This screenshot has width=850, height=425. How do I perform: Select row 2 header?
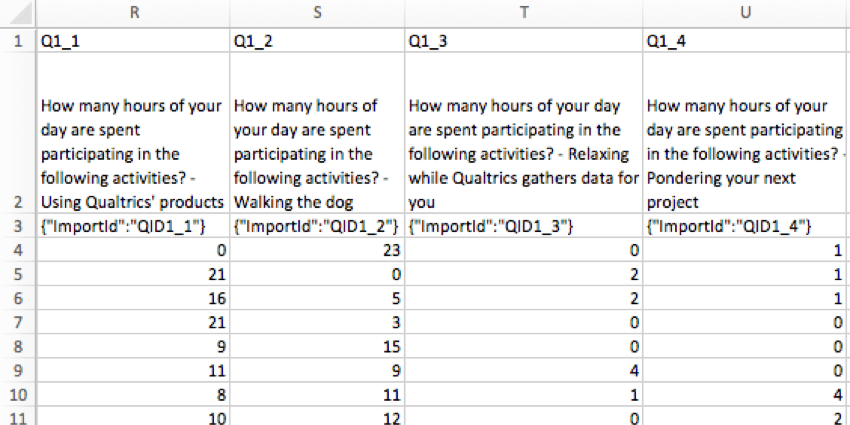[x=18, y=133]
